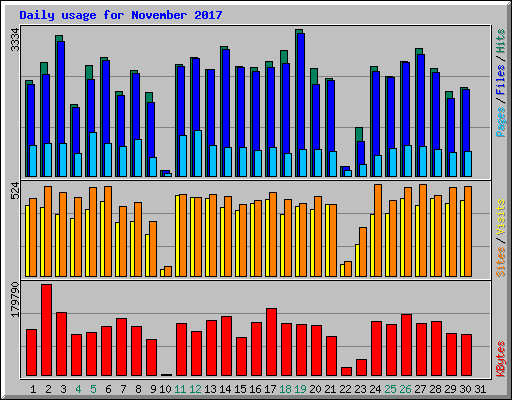
Task: Click green weekend day label 12
Action: 195,389
